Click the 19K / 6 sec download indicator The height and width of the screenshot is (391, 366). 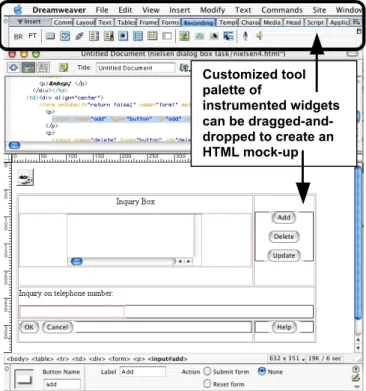click(x=324, y=359)
